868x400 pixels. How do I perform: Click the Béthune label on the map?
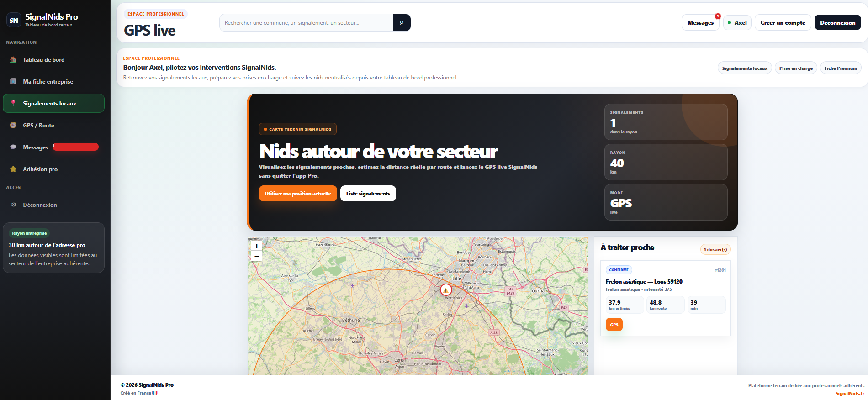tap(351, 320)
